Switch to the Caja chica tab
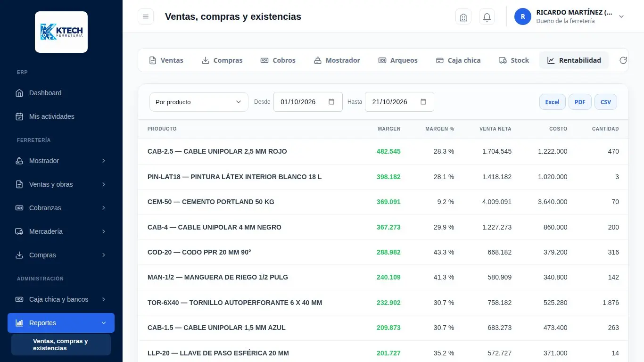Image resolution: width=644 pixels, height=362 pixels. [458, 60]
